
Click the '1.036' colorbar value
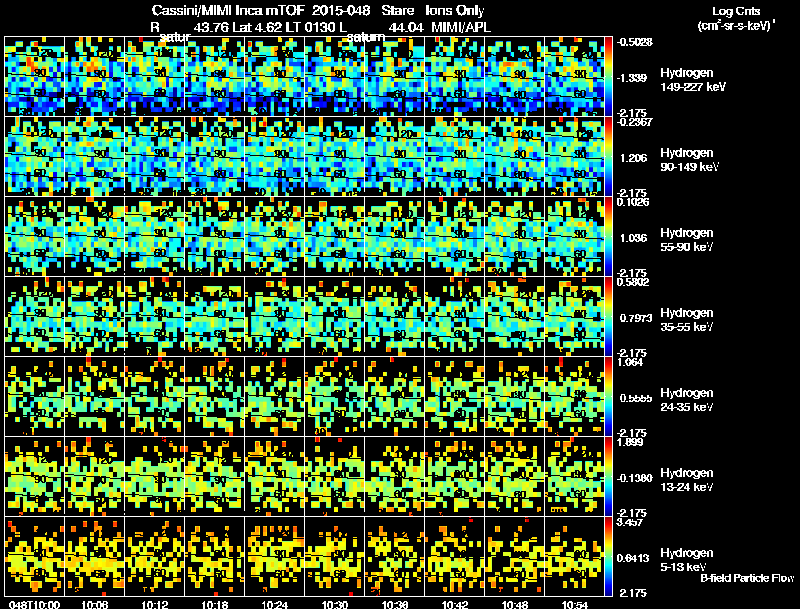[x=633, y=238]
